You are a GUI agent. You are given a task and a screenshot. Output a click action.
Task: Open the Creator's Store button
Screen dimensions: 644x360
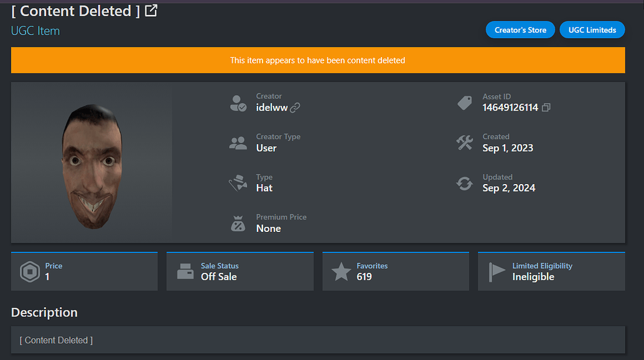click(520, 30)
